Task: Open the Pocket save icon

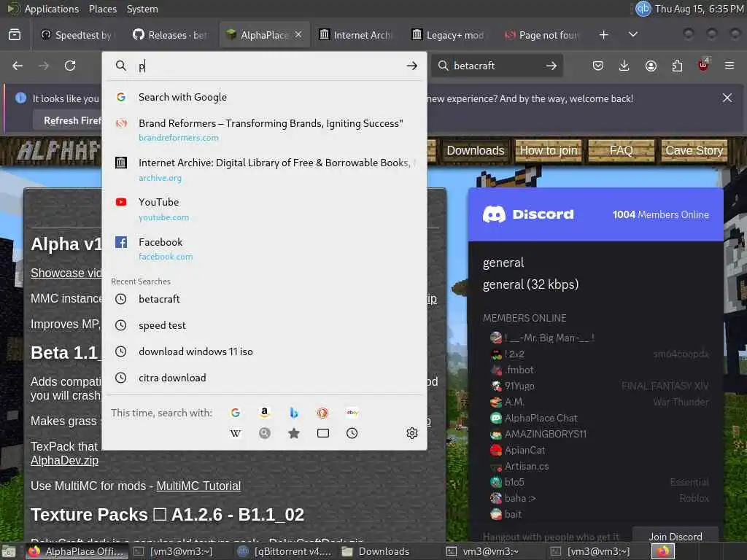Action: click(x=598, y=66)
